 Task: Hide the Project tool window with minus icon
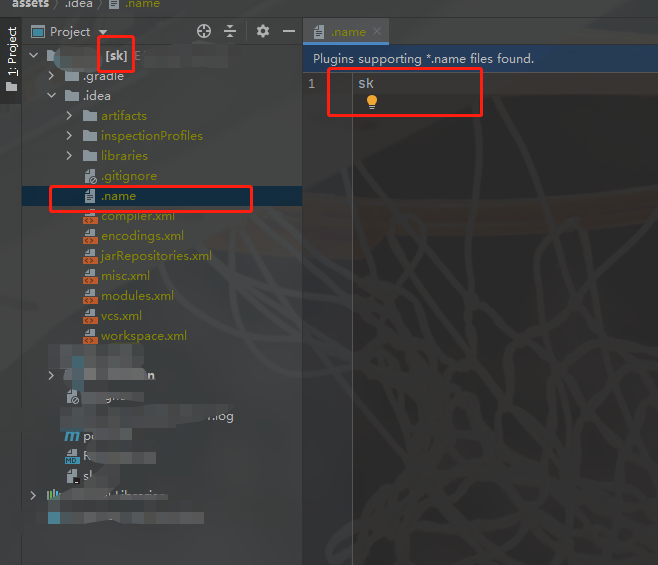point(289,32)
